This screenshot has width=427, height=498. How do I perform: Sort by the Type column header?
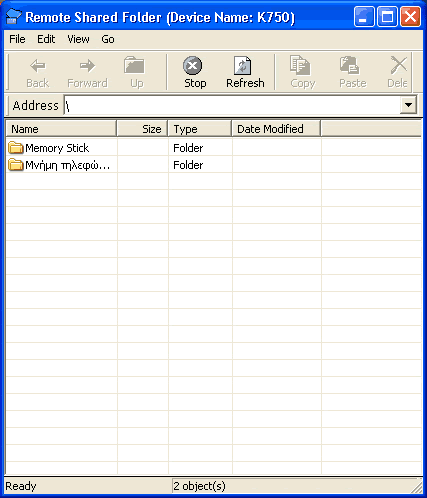pos(200,129)
